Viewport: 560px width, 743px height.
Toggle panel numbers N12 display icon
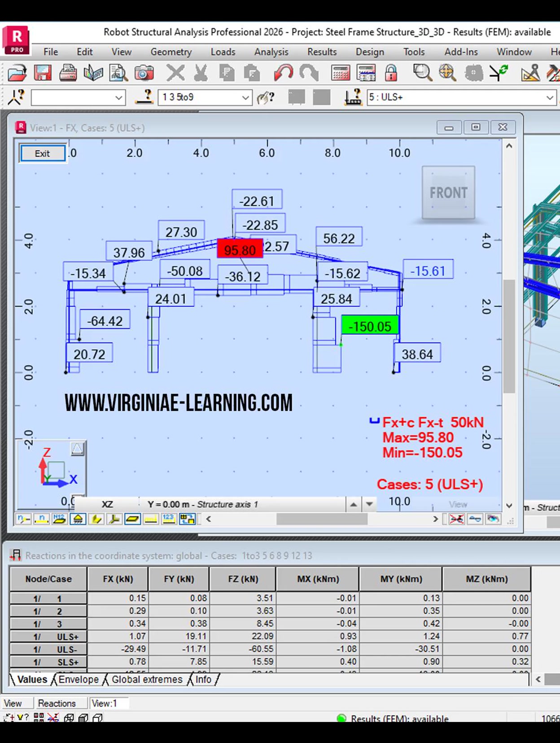(59, 519)
